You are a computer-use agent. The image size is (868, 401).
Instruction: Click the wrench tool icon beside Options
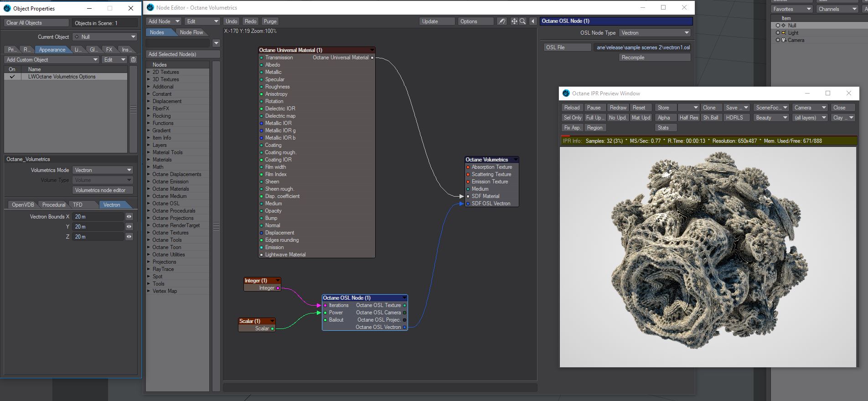[x=501, y=21]
